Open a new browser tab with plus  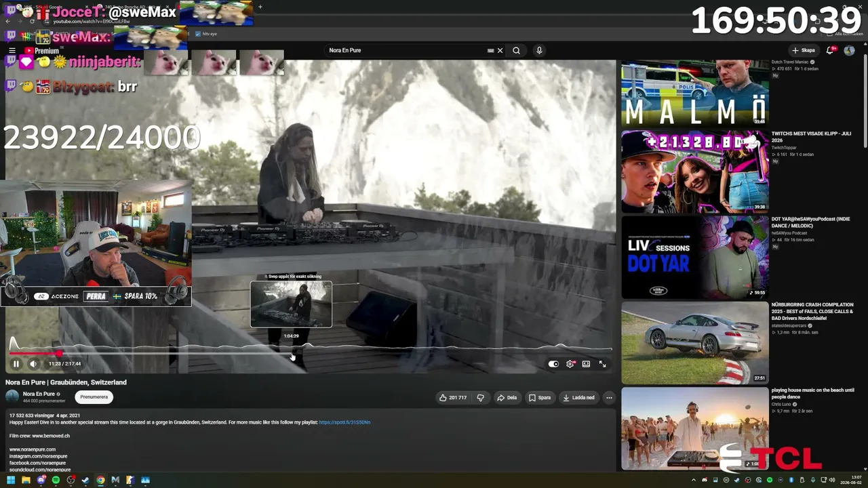[x=260, y=7]
